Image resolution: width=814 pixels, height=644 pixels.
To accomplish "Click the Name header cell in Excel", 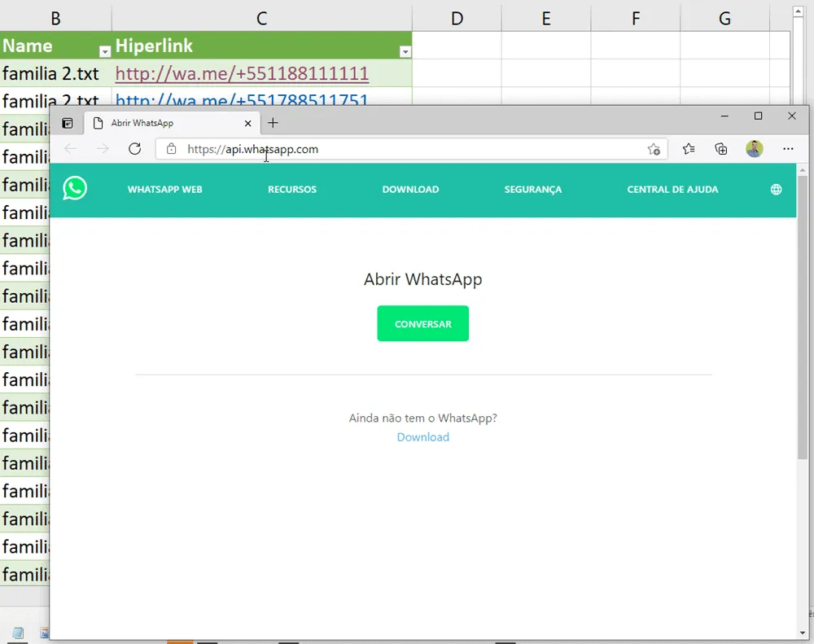I will coord(55,45).
